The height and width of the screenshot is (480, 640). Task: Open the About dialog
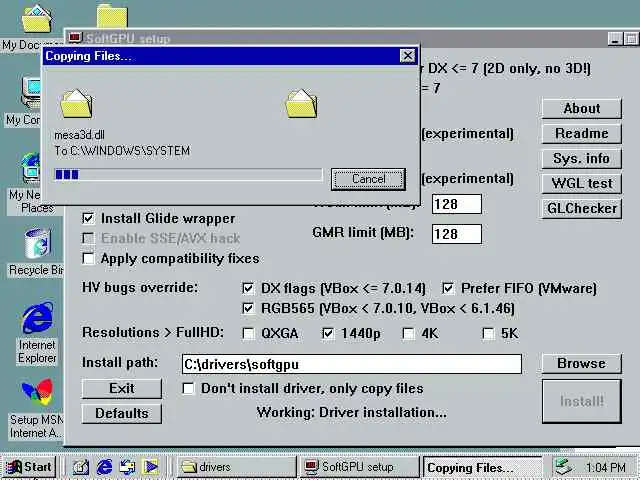point(582,109)
